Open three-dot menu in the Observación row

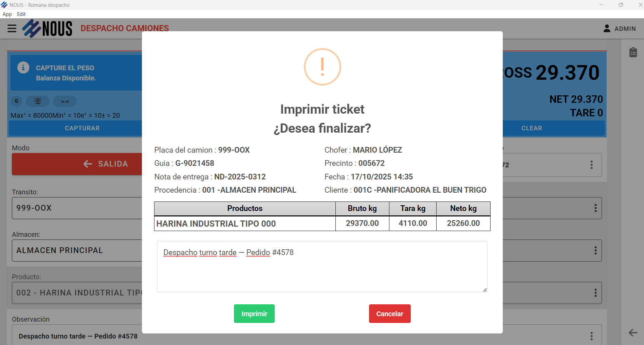tap(591, 336)
